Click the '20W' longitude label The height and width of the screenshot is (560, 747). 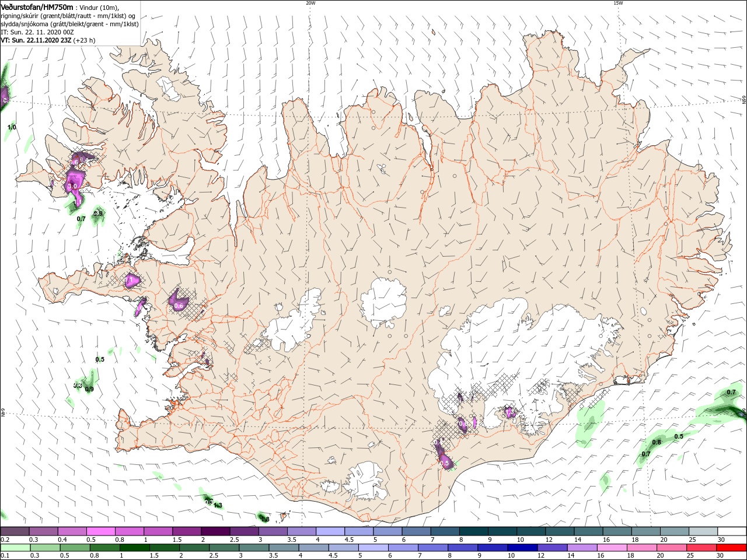[310, 3]
